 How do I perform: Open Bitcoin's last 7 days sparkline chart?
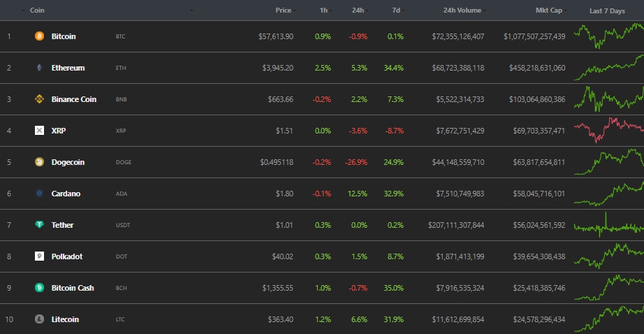coord(608,36)
